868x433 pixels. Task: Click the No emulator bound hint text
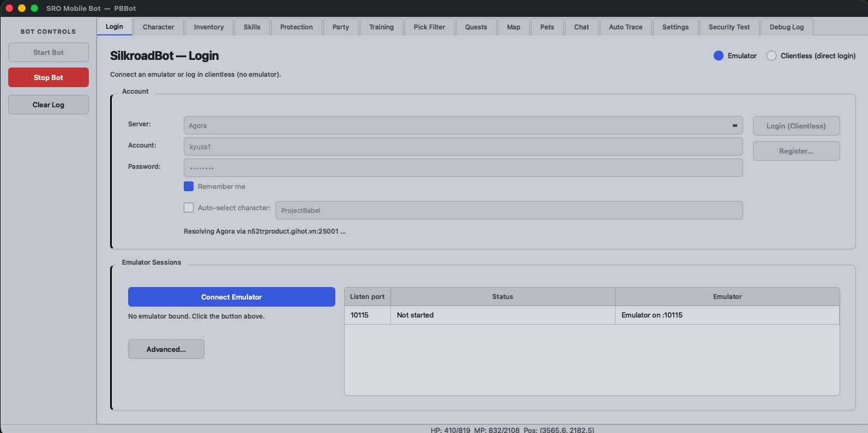196,316
